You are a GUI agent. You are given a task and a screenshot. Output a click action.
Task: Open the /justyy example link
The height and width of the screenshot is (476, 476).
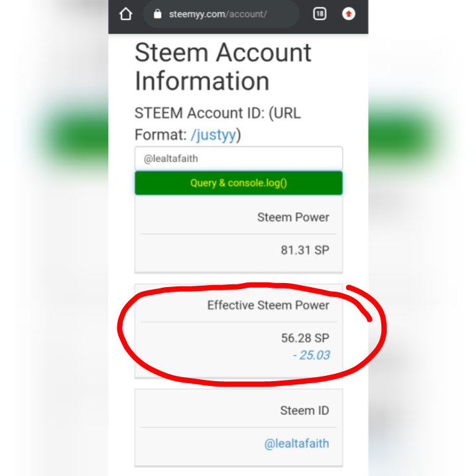(x=213, y=135)
